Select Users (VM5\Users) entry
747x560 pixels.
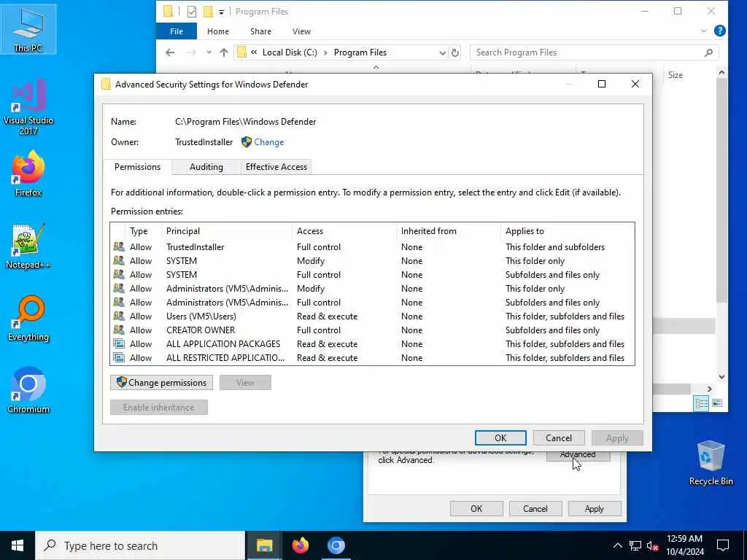[x=372, y=316]
